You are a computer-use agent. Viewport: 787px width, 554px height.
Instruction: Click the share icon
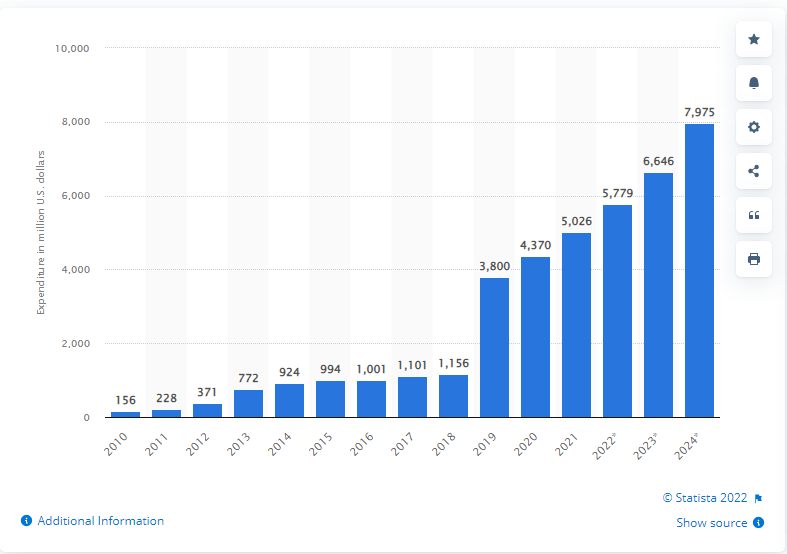754,171
